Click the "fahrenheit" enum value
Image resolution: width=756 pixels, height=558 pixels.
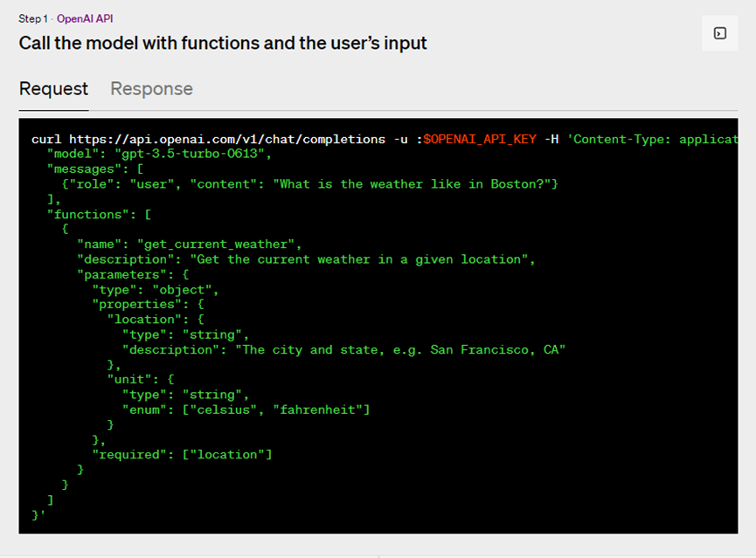pos(318,410)
